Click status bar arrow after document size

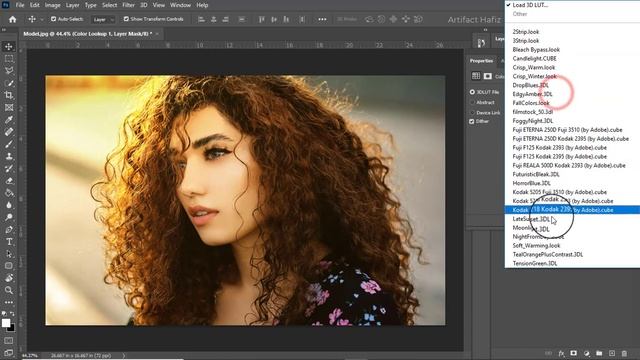coord(124,356)
